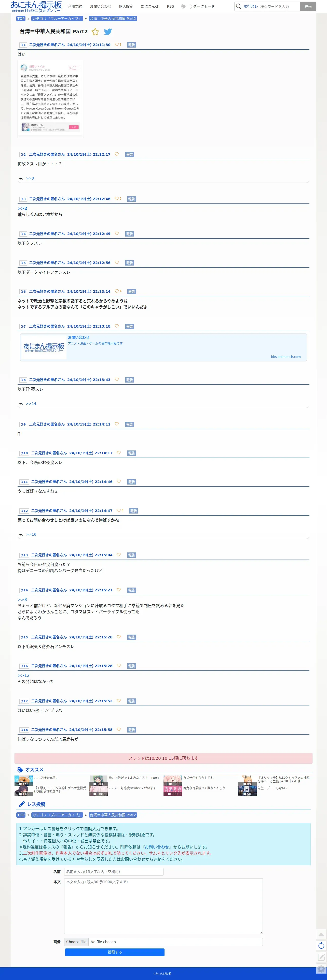Click the 『お問い合わせ』 link in posting rules

point(157,847)
